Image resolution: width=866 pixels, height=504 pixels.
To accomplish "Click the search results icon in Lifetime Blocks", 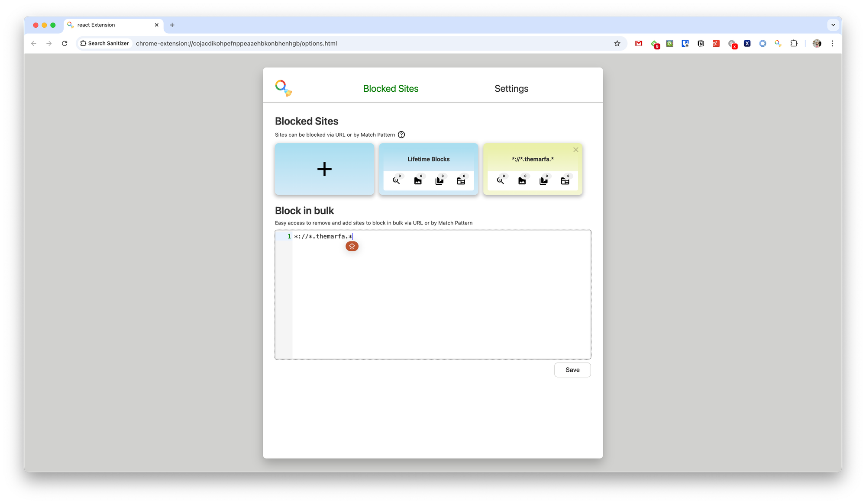I will pos(396,181).
